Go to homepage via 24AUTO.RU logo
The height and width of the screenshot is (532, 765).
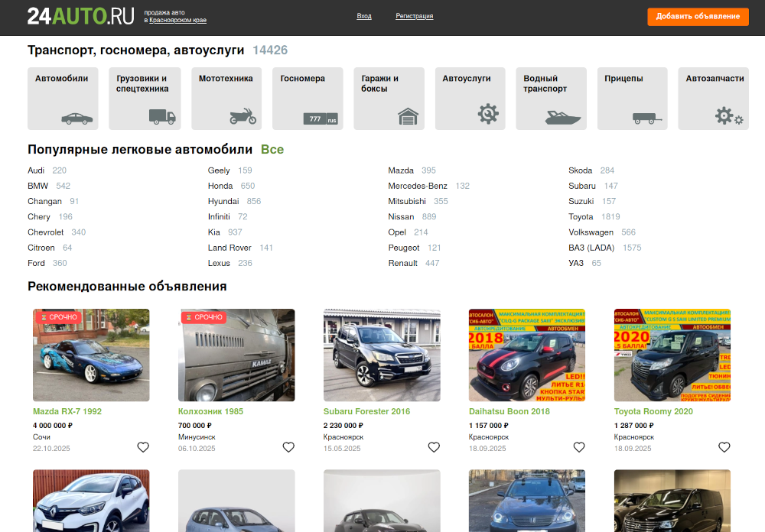pyautogui.click(x=80, y=16)
